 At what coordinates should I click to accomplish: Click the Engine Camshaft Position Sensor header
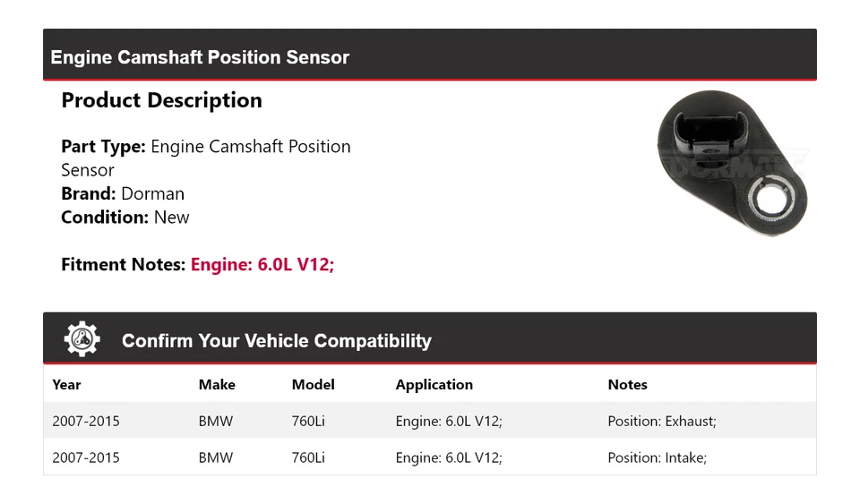[200, 57]
